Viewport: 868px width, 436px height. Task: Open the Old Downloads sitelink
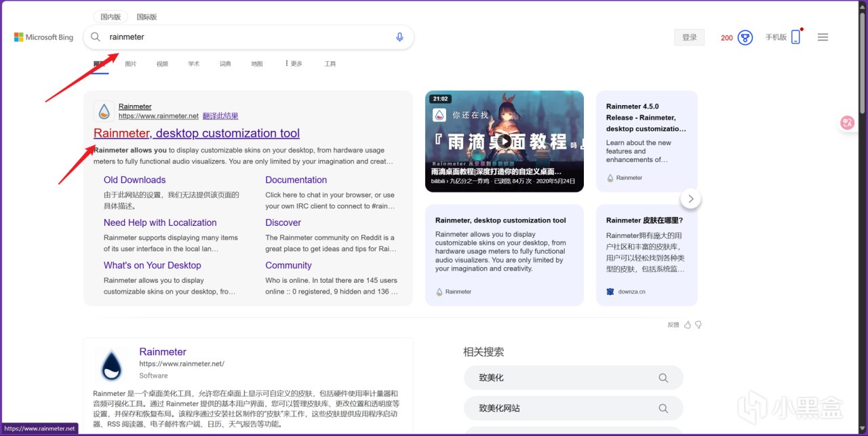(134, 180)
